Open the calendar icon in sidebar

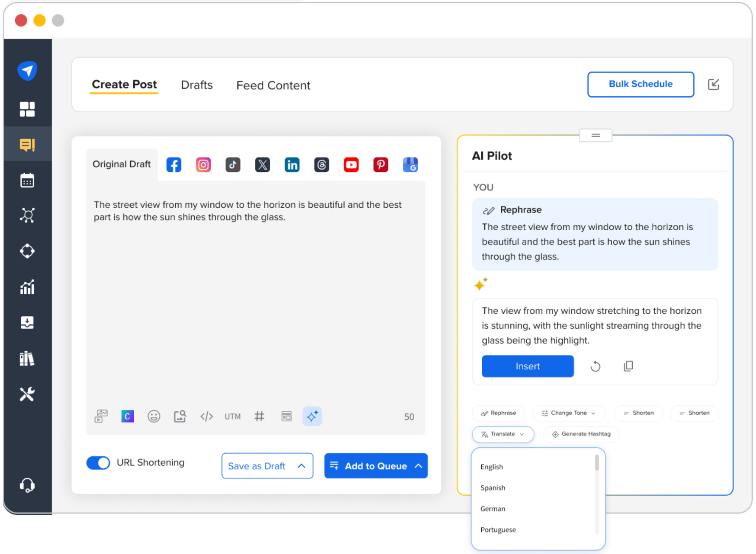(27, 180)
